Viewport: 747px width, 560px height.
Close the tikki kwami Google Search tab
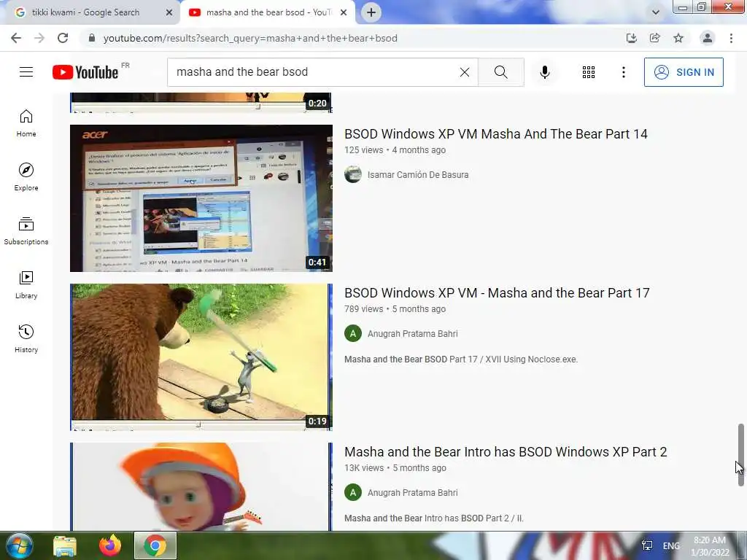(169, 12)
